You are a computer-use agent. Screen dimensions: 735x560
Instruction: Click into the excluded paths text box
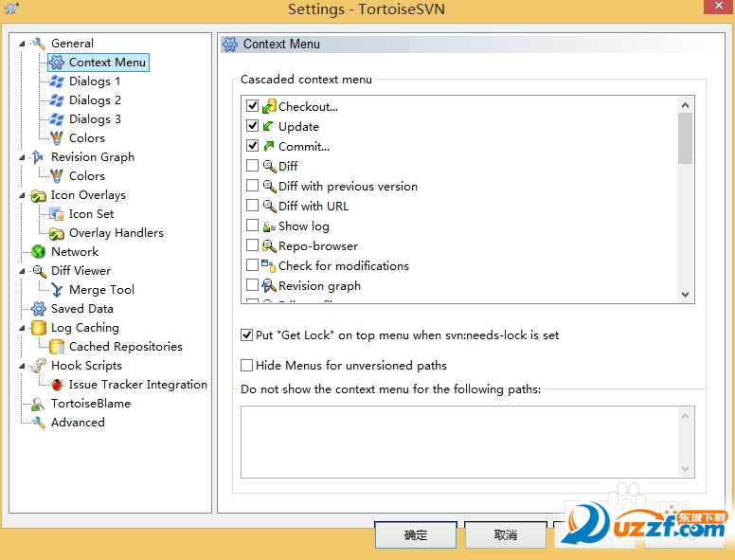click(x=459, y=443)
